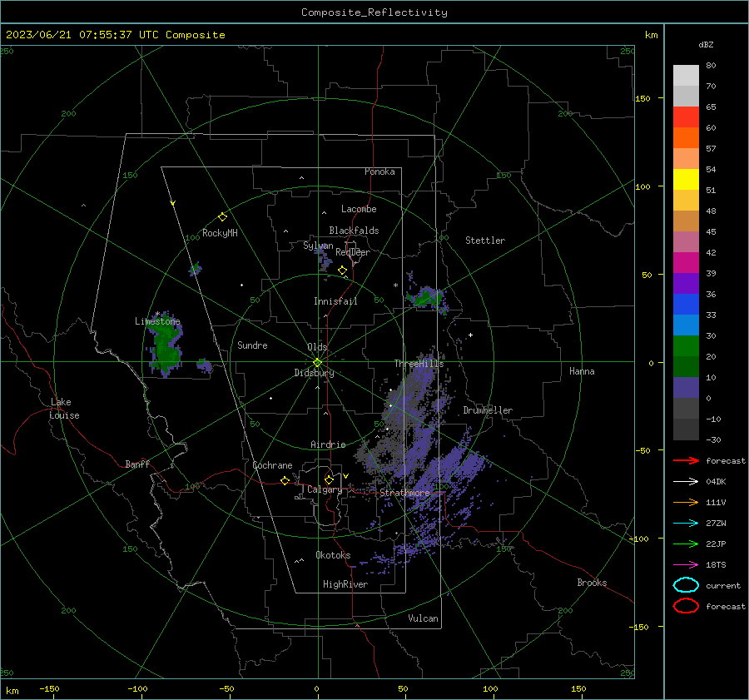749x700 pixels.
Task: Click the Strathmore label
Action: click(x=404, y=493)
